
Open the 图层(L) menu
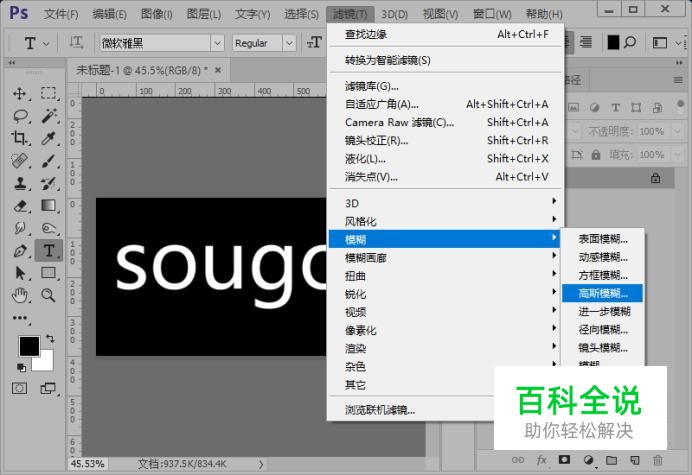(203, 14)
